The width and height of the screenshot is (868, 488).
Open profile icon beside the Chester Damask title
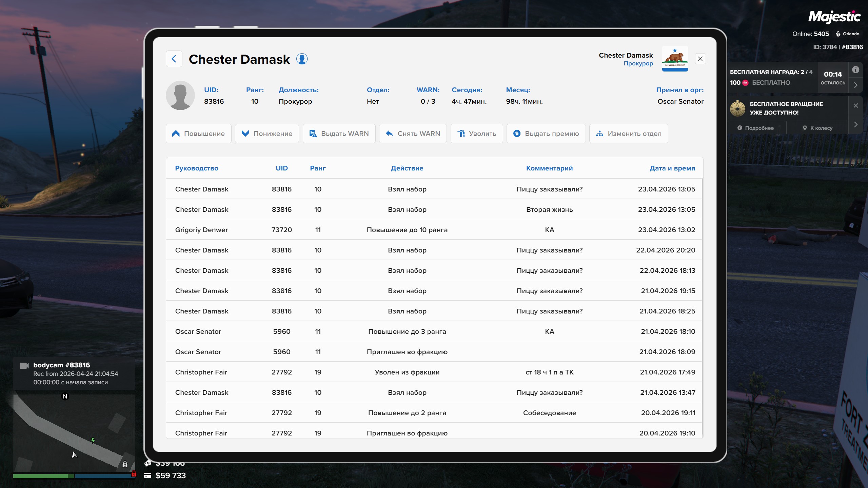click(302, 59)
